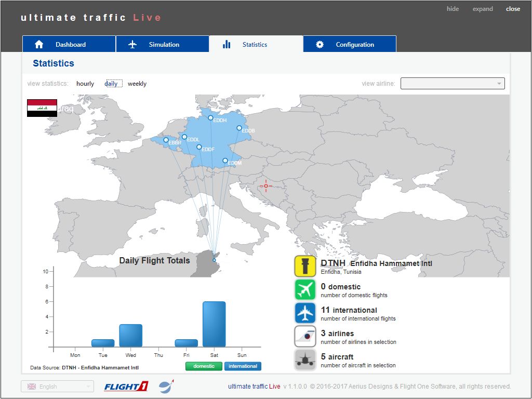532x399 pixels.
Task: Click the yellow control tower airport icon
Action: [305, 267]
